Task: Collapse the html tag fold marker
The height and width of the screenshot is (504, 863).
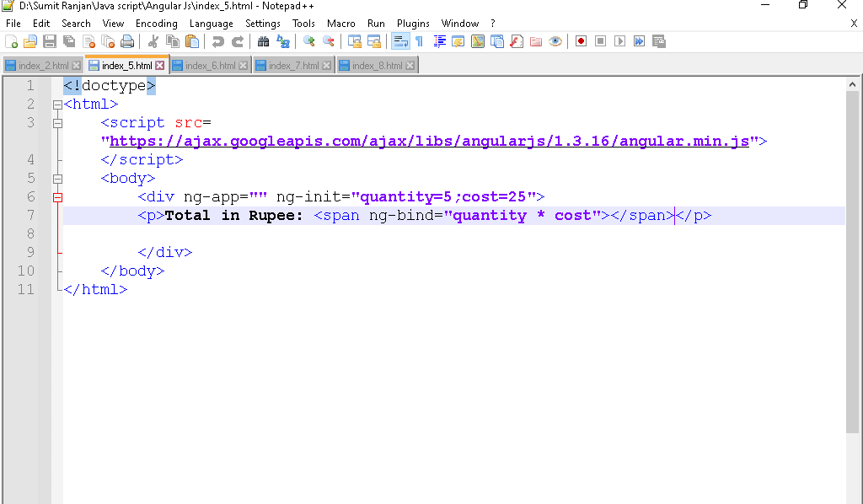Action: pyautogui.click(x=57, y=105)
